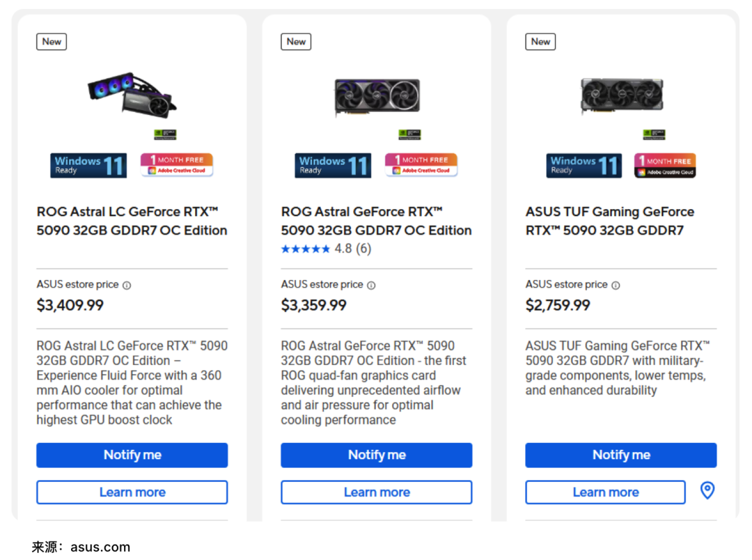Click info icon beside TUF Gaming estore price
The height and width of the screenshot is (560, 752).
click(x=616, y=285)
